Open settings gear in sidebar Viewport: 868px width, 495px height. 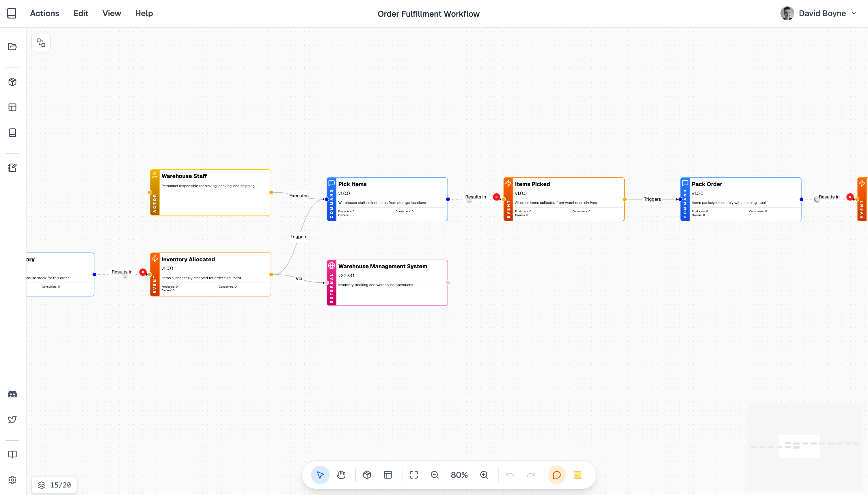click(x=12, y=480)
